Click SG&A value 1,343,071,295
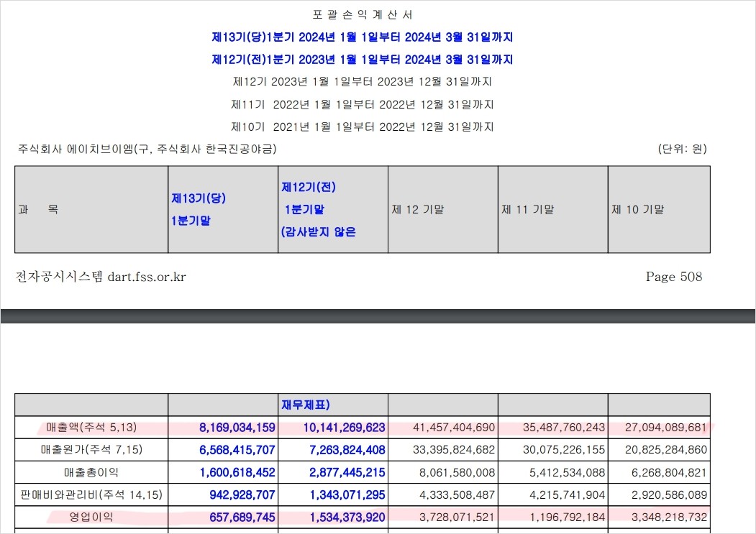 (x=347, y=495)
